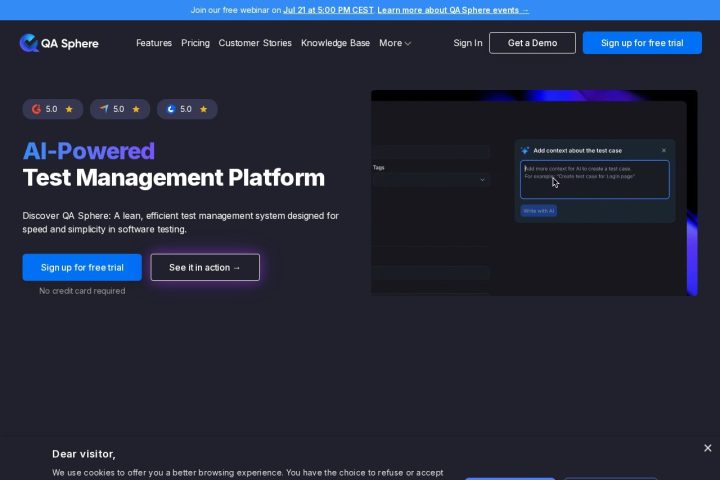The image size is (720, 480).
Task: Click the 'AI-Powered' heading text
Action: tap(89, 151)
